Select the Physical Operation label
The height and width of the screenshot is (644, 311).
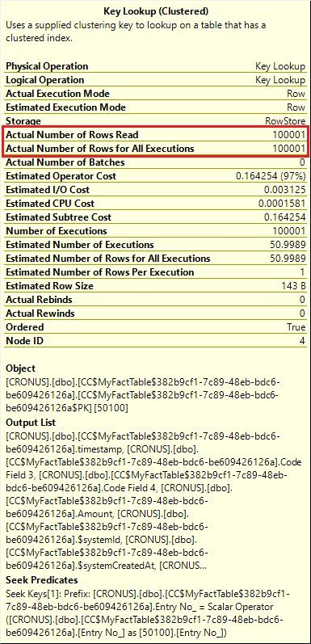[47, 66]
